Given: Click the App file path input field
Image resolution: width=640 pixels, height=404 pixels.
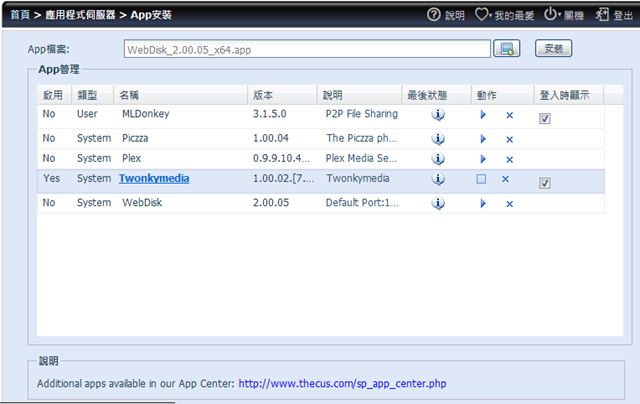Looking at the screenshot, I should (307, 49).
